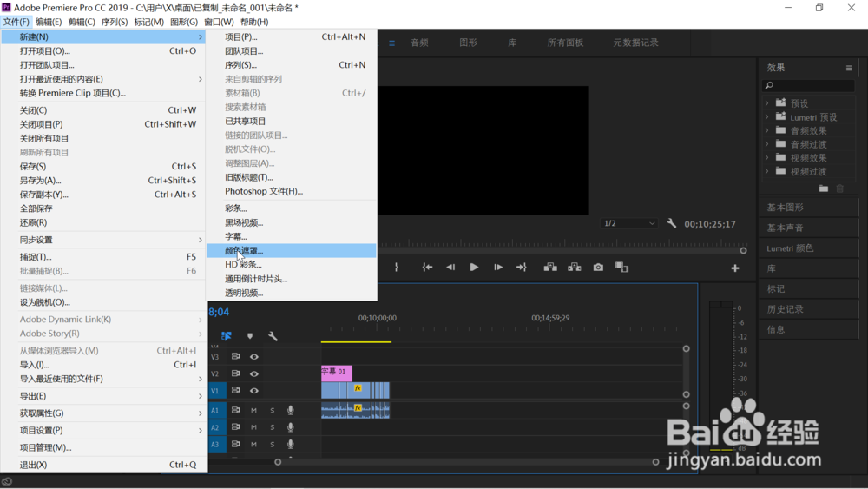Add marker in timeline header
The height and width of the screenshot is (489, 868).
pyautogui.click(x=250, y=336)
